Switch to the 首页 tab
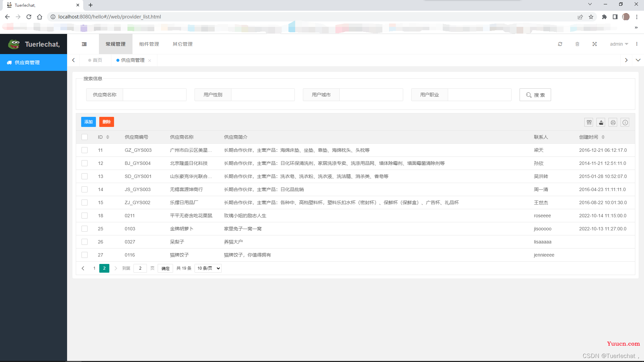The image size is (644, 362). pyautogui.click(x=95, y=60)
